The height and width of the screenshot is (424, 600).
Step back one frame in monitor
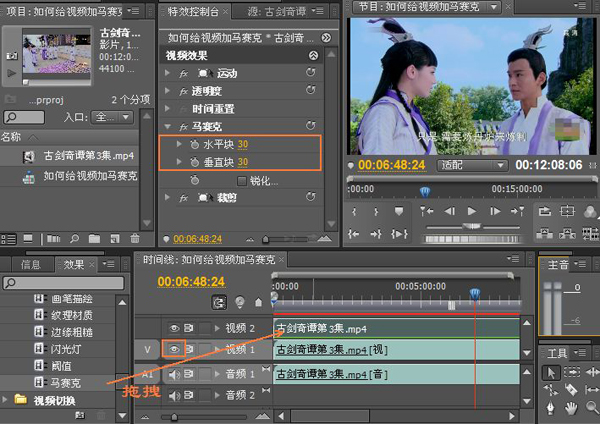pos(450,211)
